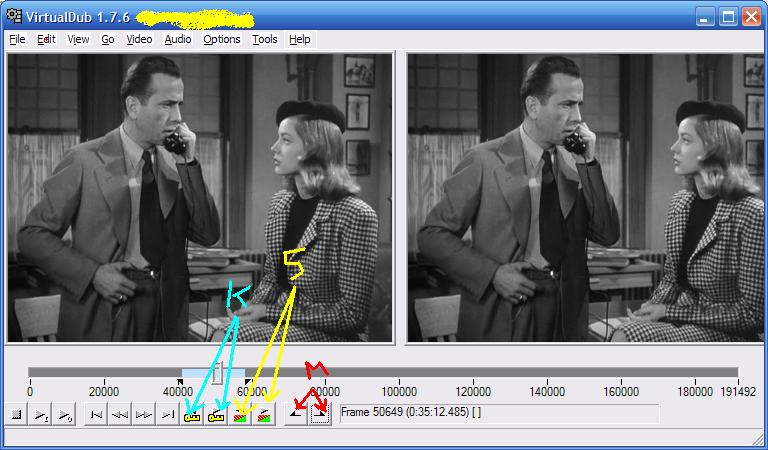Click the 20000 timeline tick label

click(104, 392)
